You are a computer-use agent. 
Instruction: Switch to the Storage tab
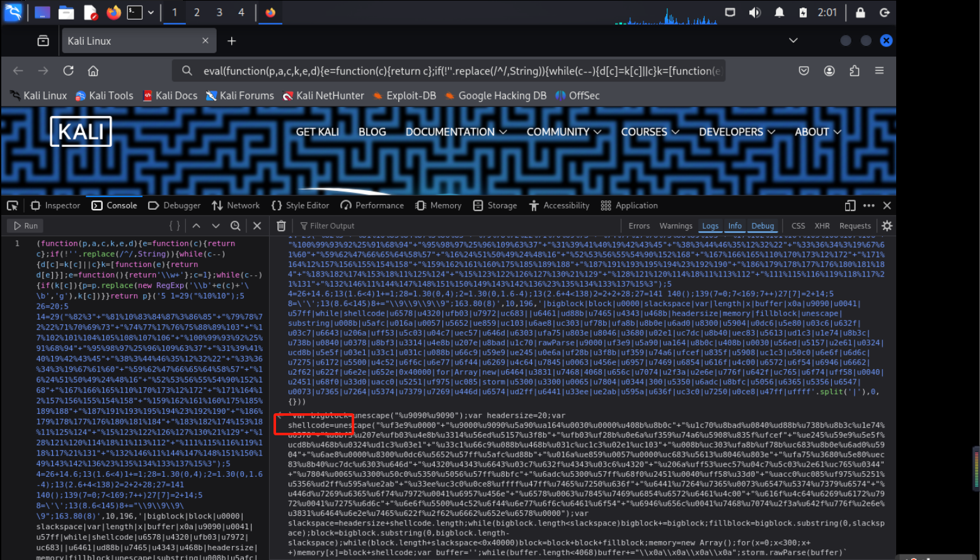[495, 205]
